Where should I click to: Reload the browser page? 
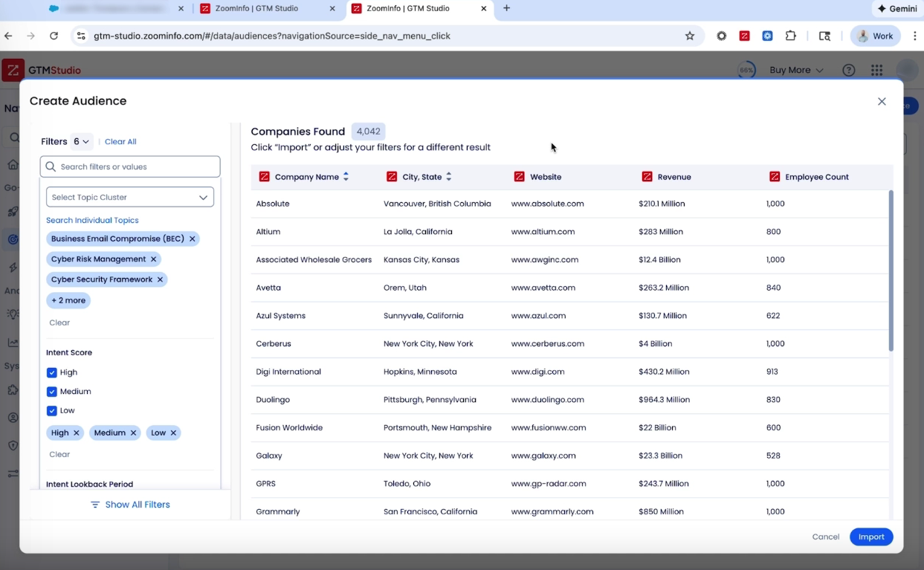pyautogui.click(x=54, y=36)
